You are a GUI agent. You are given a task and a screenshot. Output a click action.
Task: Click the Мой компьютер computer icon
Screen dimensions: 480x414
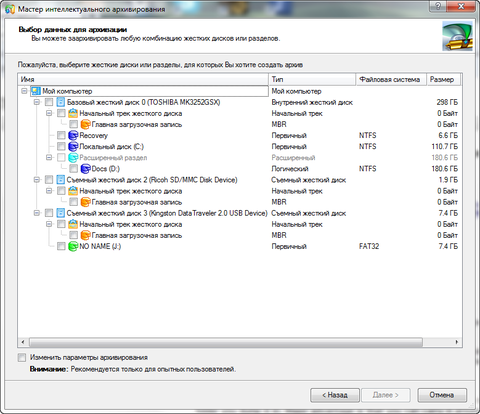(36, 91)
